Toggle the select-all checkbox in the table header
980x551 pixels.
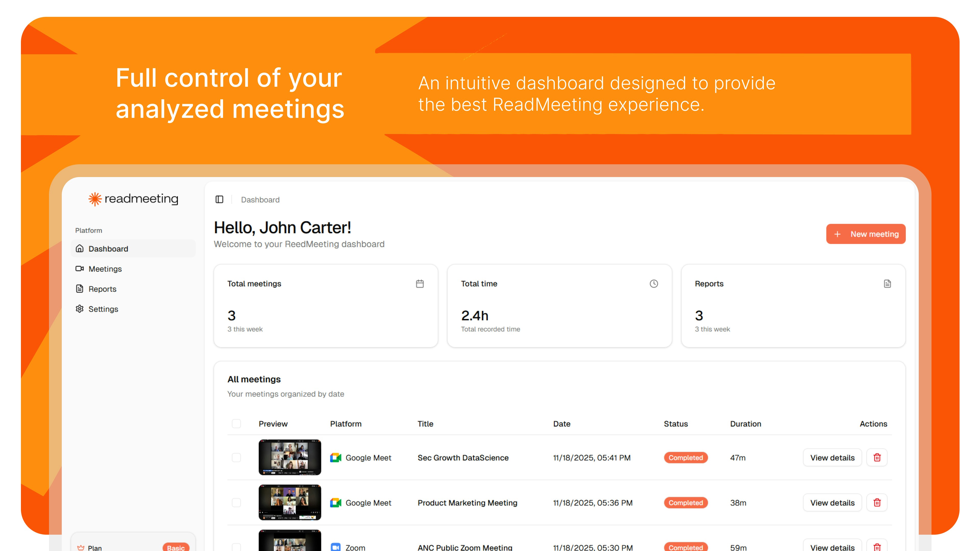coord(236,424)
